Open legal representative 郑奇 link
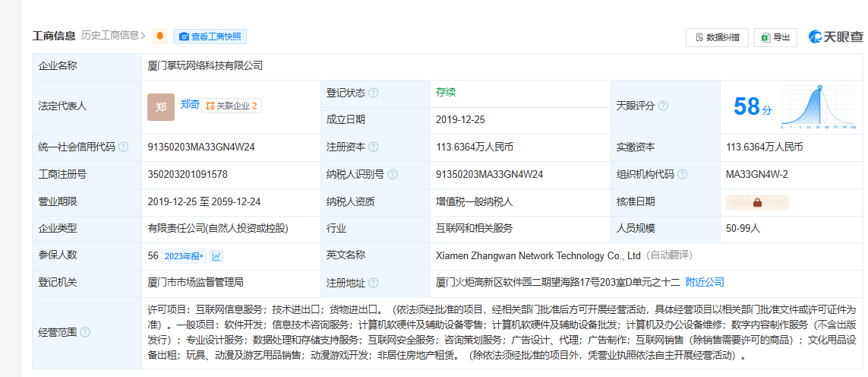Image resolution: width=868 pixels, height=377 pixels. (x=190, y=103)
